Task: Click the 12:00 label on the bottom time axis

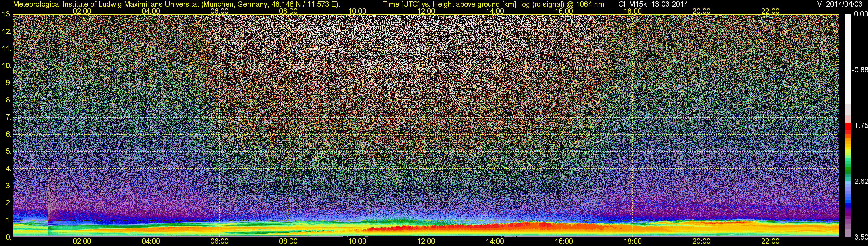Action: (x=426, y=241)
